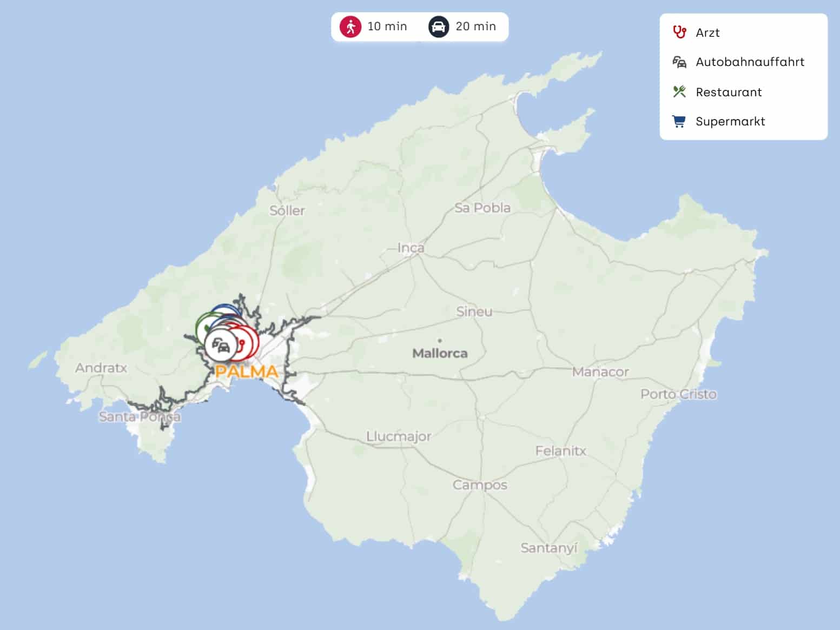The height and width of the screenshot is (630, 840).
Task: Click the green fork-and-knife Restaurant icon
Action: [x=679, y=92]
